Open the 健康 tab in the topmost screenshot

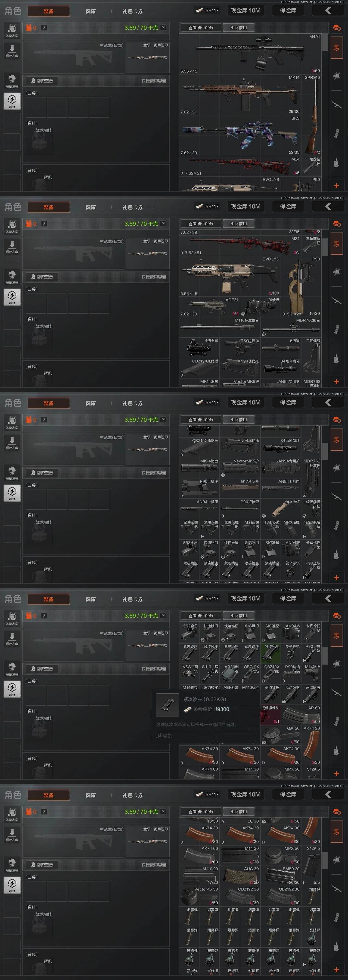tap(91, 11)
